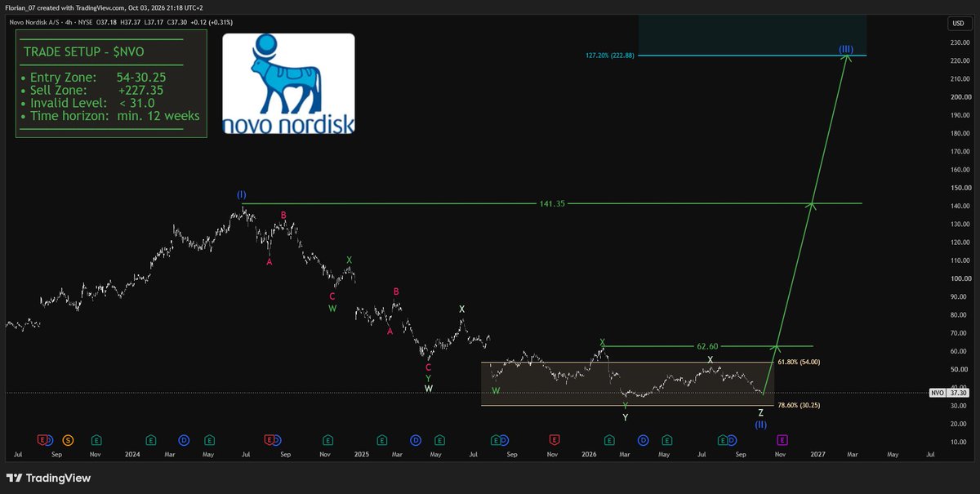Viewport: 980px width, 494px height.
Task: Open the green earnings marker near Feb 2024
Action: click(x=151, y=440)
